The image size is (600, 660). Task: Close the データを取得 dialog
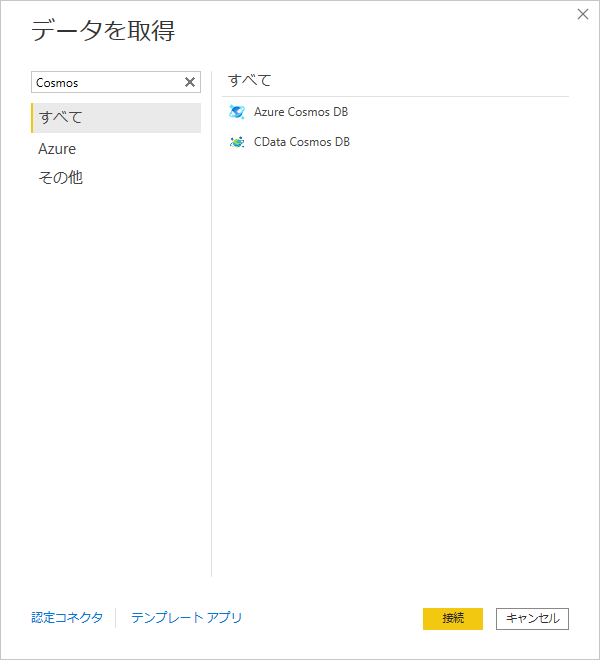point(583,14)
